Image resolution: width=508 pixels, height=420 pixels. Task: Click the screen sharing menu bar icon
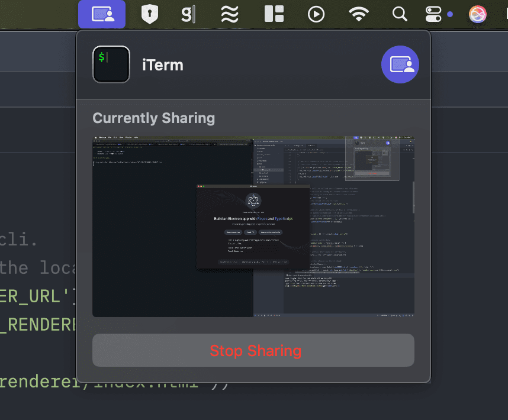(x=102, y=14)
